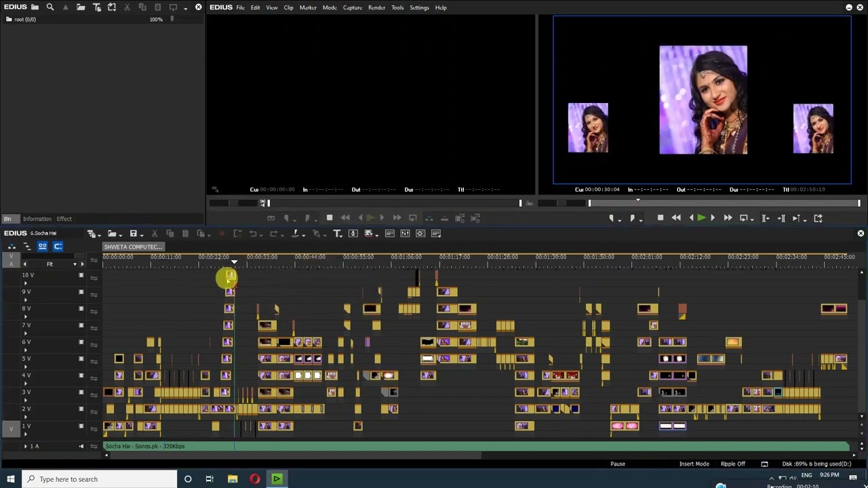868x488 pixels.
Task: Toggle the 4 V track sync-lock icon
Action: [x=94, y=378]
